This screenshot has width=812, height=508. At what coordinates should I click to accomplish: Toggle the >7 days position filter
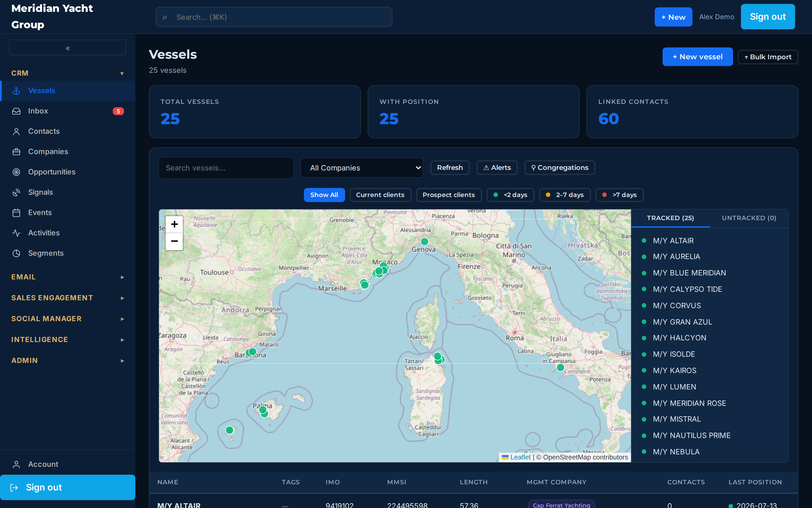coord(619,195)
